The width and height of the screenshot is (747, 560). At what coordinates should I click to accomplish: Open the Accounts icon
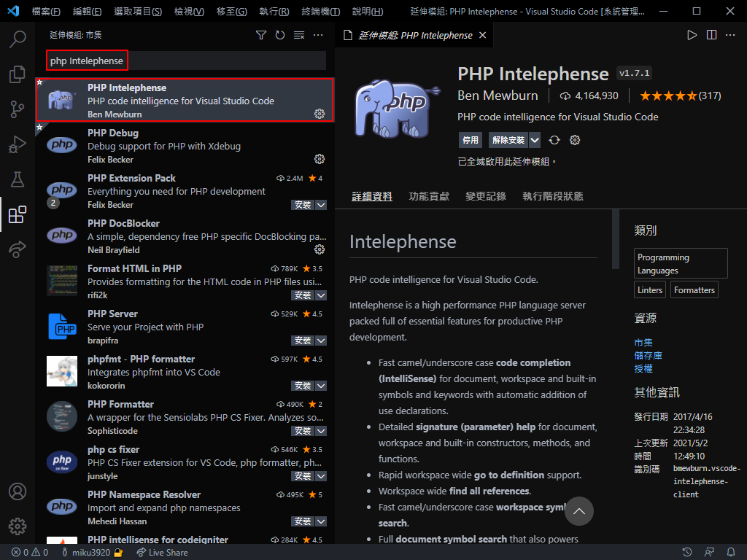click(18, 491)
